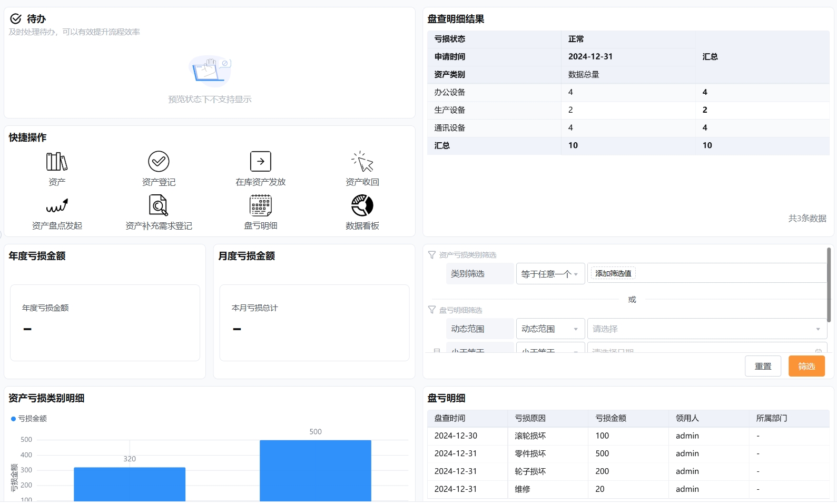Open the 数据看板 dashboard icon
The height and width of the screenshot is (504, 837).
362,205
